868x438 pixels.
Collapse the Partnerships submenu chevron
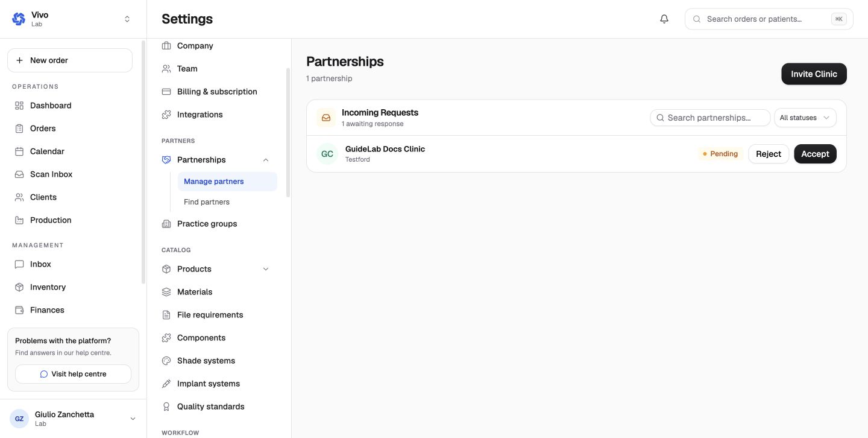[x=266, y=160]
